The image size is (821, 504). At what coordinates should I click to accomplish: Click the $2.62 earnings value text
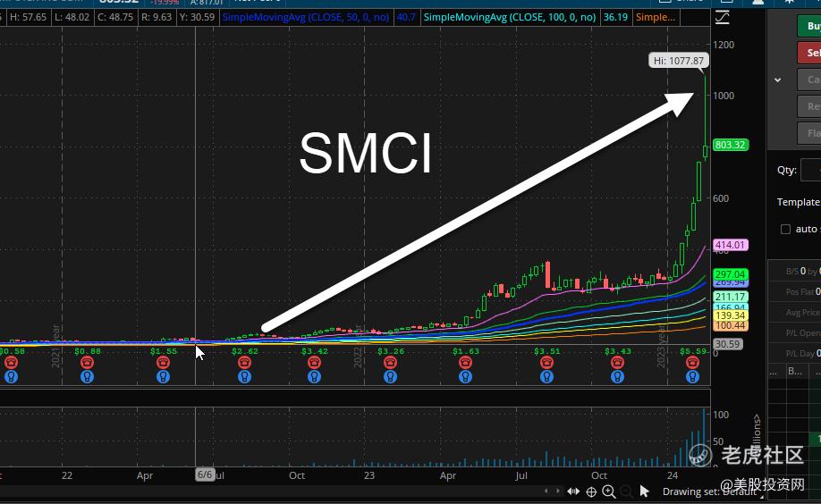pos(244,351)
